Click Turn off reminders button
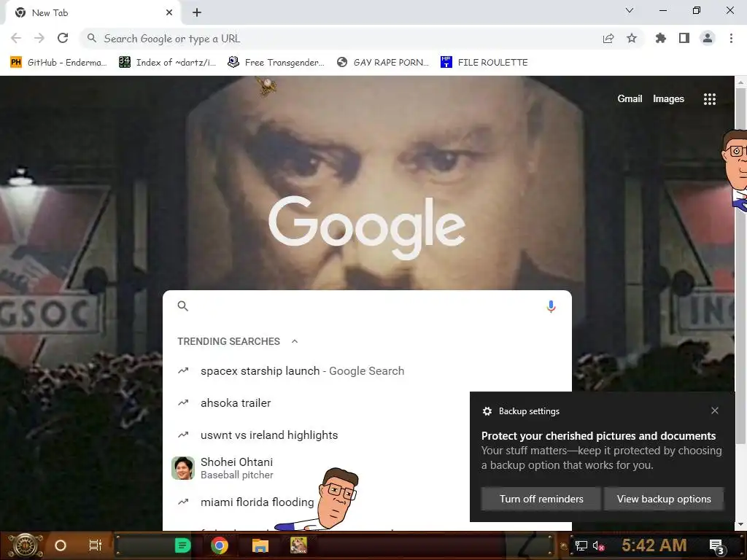The height and width of the screenshot is (560, 747). [541, 499]
